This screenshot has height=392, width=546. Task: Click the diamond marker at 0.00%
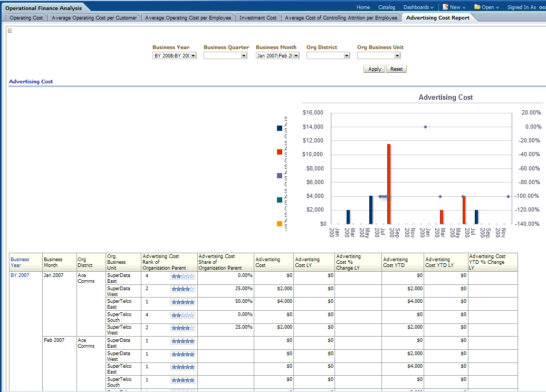point(426,127)
